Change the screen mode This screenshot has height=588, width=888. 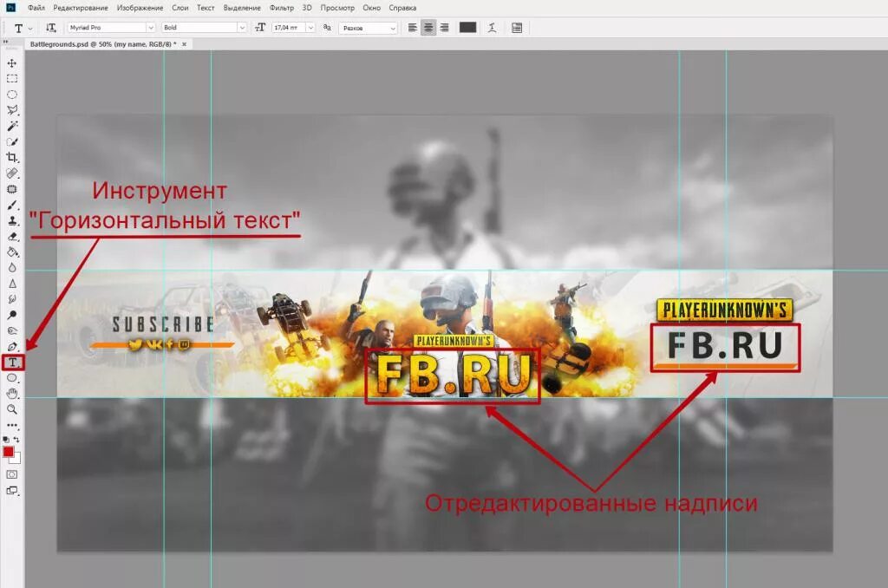point(12,491)
